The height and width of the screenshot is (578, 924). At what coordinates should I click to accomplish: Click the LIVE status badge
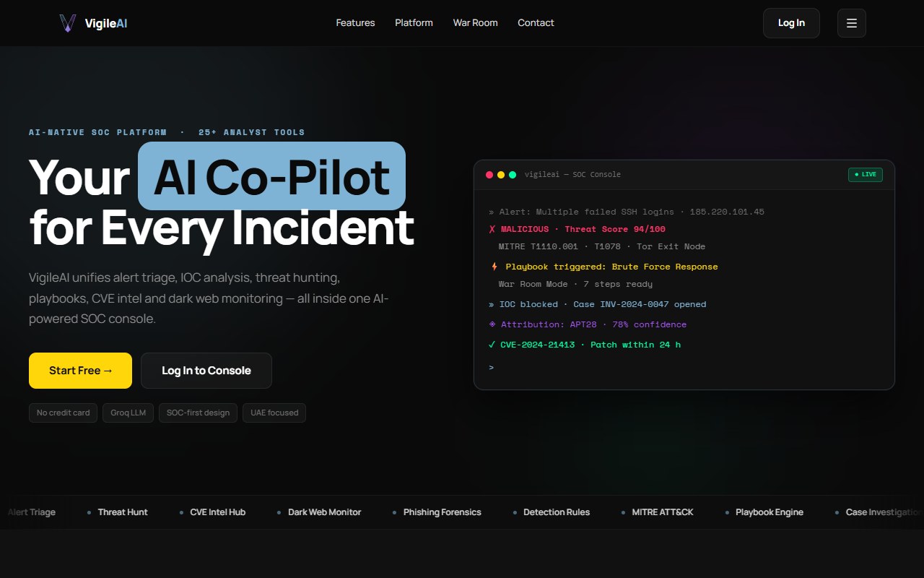click(866, 174)
